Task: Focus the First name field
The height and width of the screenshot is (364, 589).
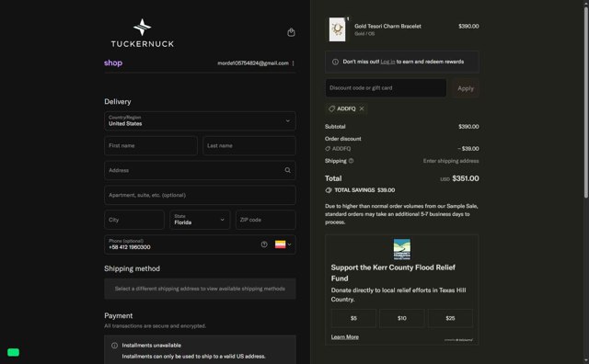Action: point(151,145)
